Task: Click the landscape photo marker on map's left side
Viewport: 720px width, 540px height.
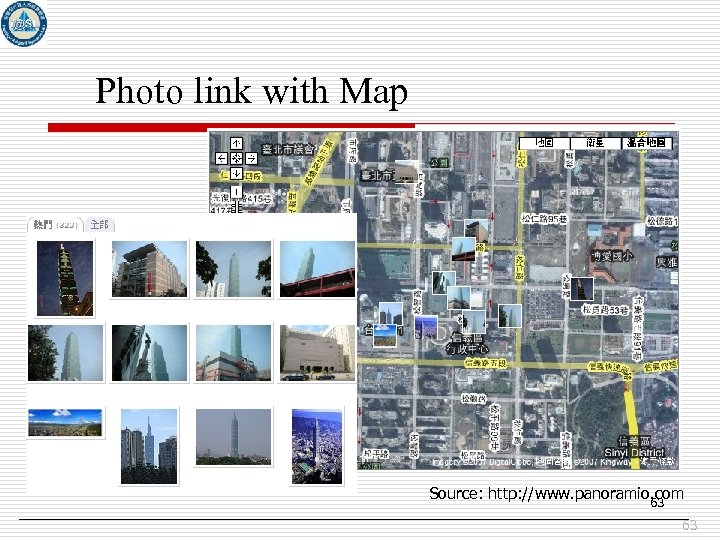Action: pyautogui.click(x=385, y=335)
